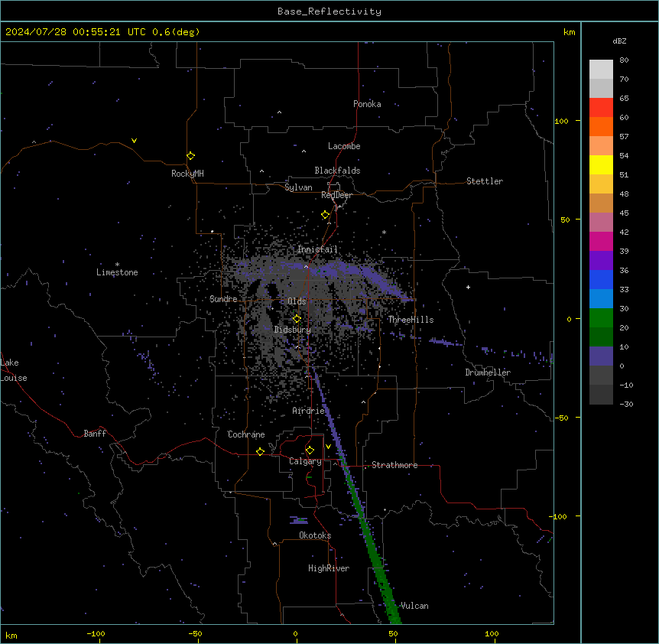Select the violet 36-39 dBZ legend swatch

(x=601, y=261)
